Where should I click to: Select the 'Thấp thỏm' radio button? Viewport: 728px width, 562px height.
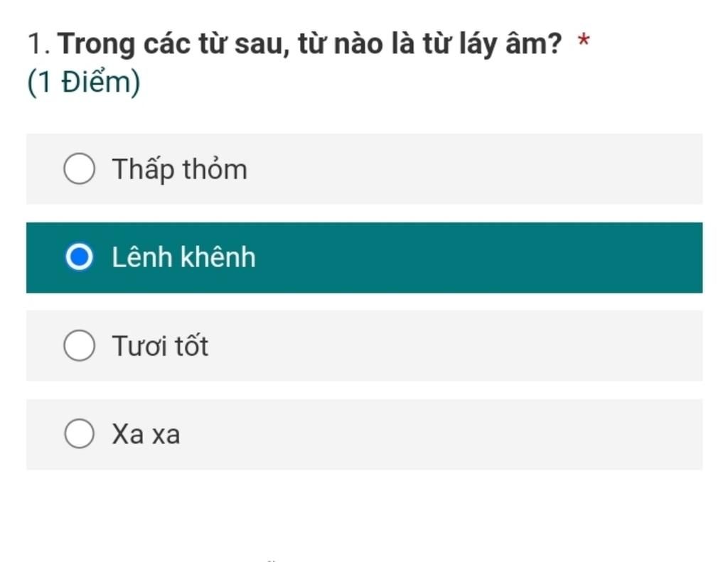tap(80, 168)
